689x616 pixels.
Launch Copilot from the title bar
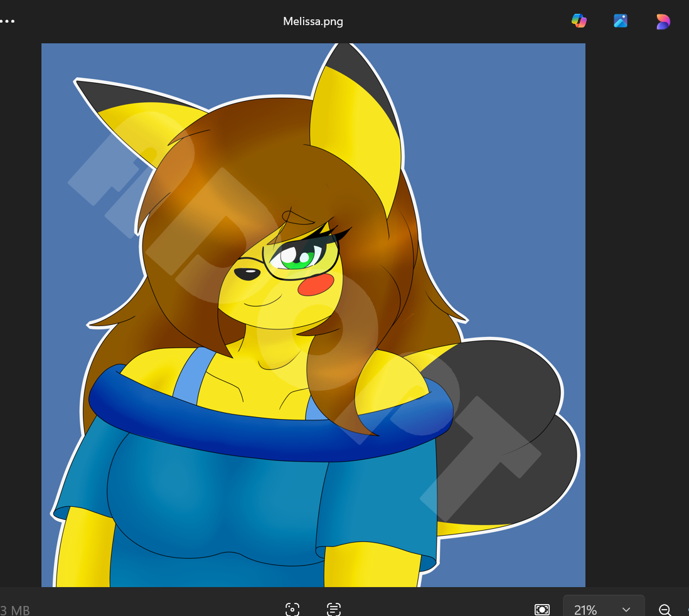click(x=579, y=21)
